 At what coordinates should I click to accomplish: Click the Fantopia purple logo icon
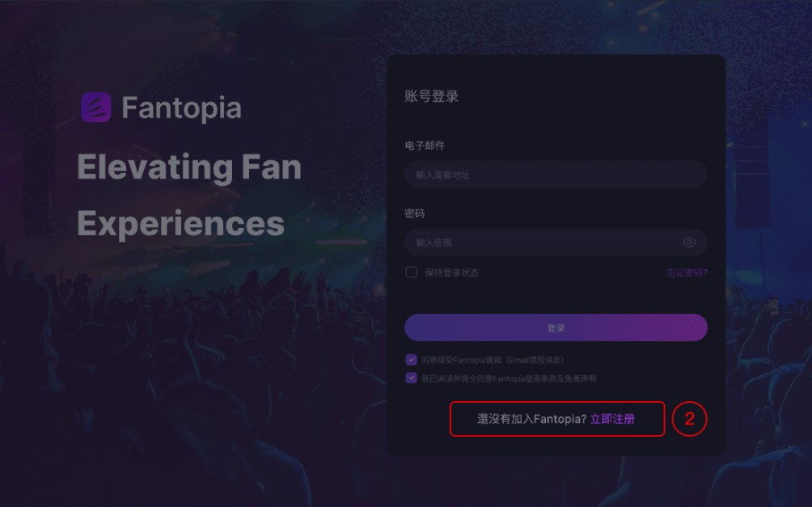[95, 106]
